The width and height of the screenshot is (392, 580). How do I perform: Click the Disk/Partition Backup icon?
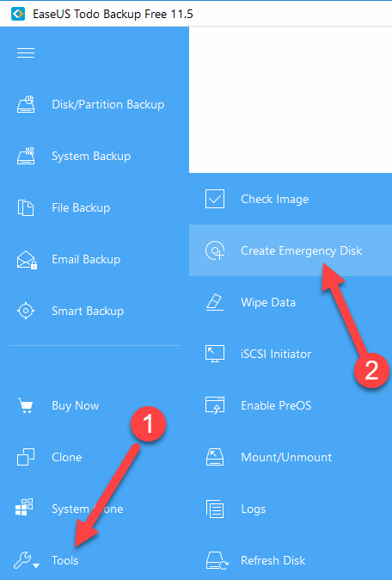click(26, 104)
